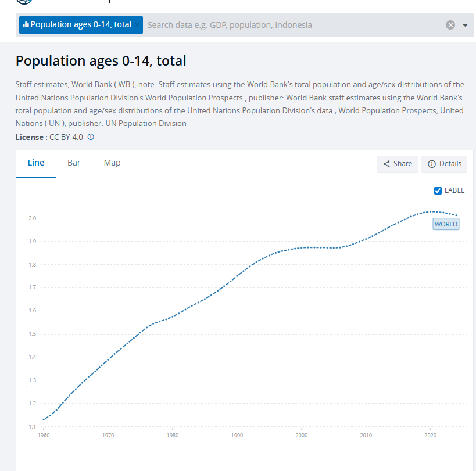Click the 1960 x-axis label
Image resolution: width=476 pixels, height=471 pixels.
44,435
